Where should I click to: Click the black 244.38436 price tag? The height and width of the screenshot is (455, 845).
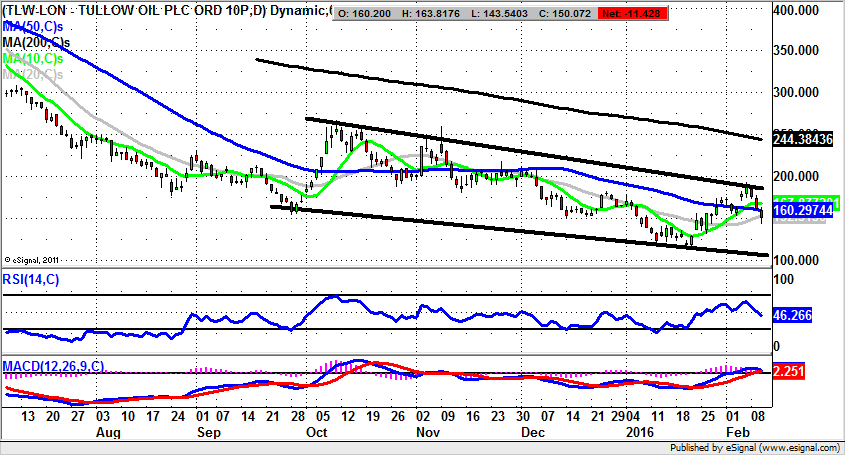click(x=803, y=140)
